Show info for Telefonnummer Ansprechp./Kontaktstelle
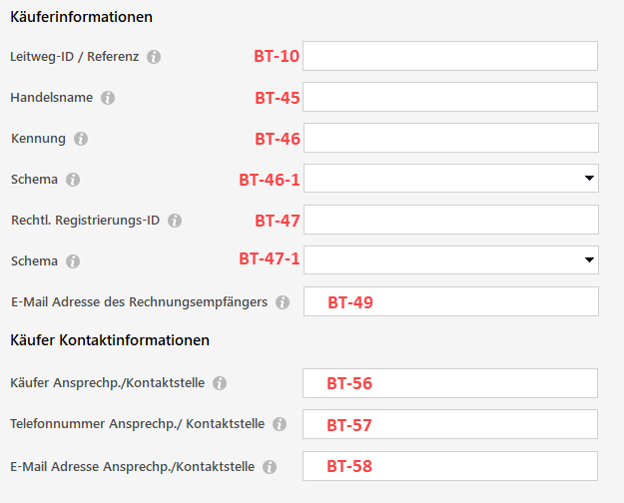The height and width of the screenshot is (503, 624). (x=279, y=424)
